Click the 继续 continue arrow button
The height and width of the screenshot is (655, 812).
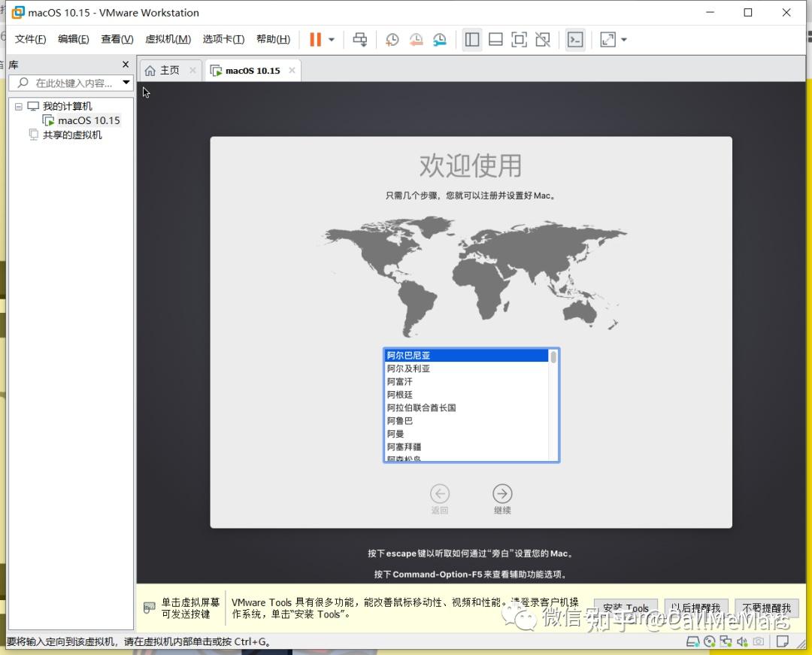502,494
